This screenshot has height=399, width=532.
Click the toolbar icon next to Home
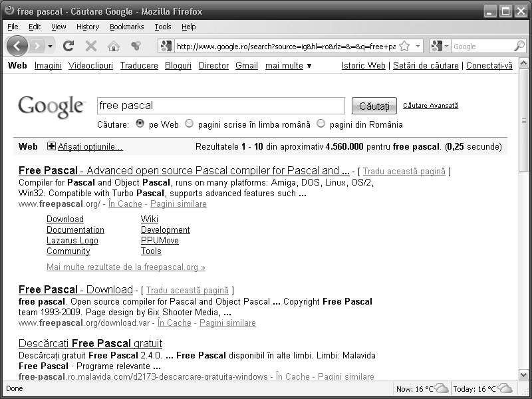pos(136,46)
